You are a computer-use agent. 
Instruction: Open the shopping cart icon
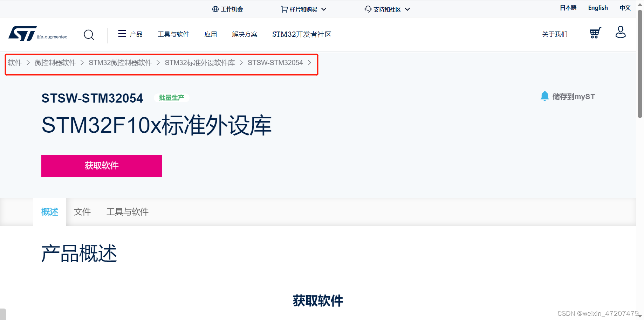click(x=595, y=33)
